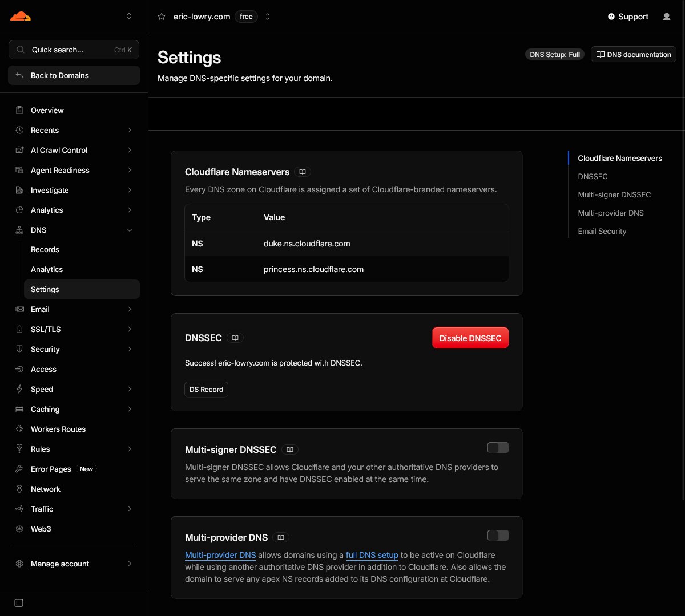Image resolution: width=685 pixels, height=616 pixels.
Task: Click the SSL/TLS padlock icon
Action: click(19, 329)
